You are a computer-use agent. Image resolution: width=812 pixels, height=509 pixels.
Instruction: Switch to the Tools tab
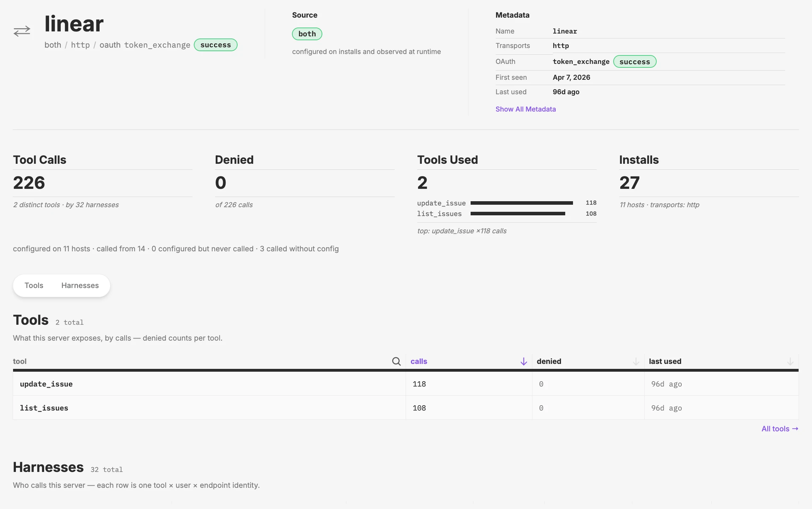tap(34, 285)
